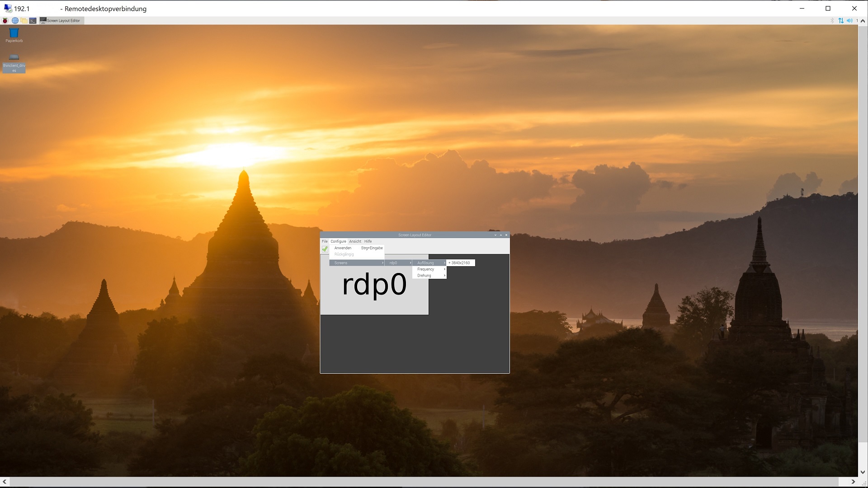Click the network activity arrows tray icon

pos(841,20)
